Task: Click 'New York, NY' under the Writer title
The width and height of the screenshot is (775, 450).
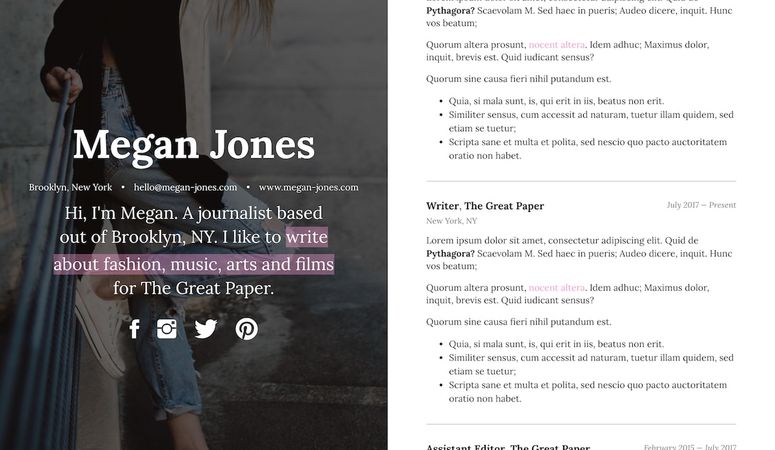Action: [x=451, y=221]
